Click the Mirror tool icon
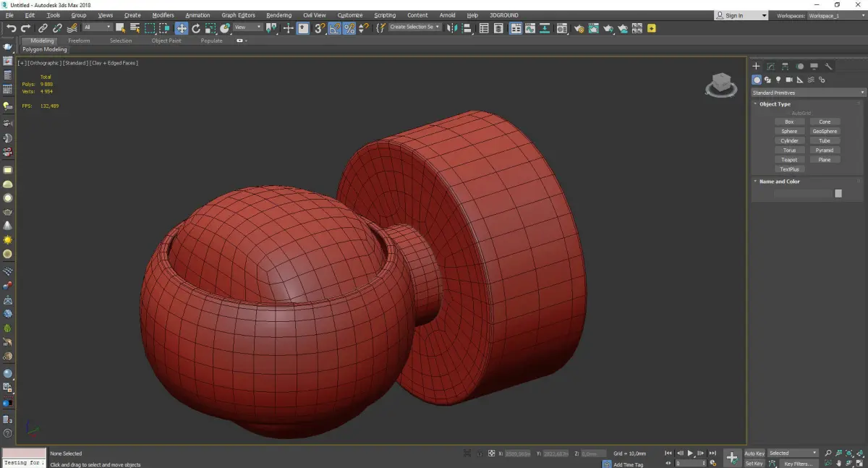868x468 pixels. point(451,28)
